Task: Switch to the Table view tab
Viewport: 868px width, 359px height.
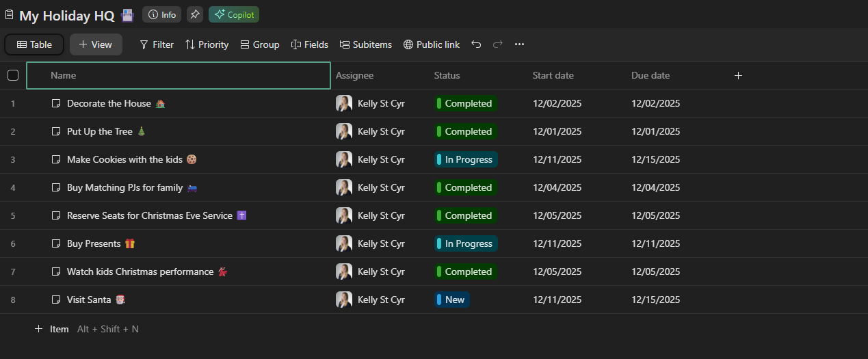Action: (34, 44)
